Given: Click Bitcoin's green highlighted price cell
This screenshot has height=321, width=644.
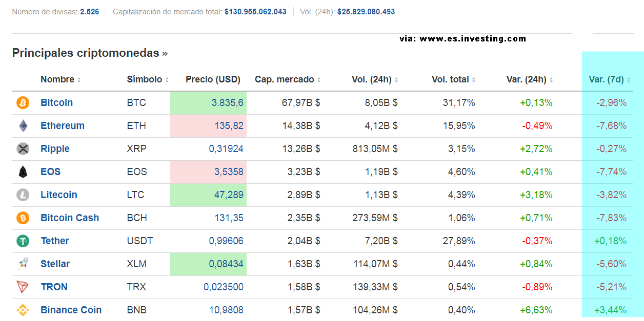Looking at the screenshot, I should pos(208,103).
